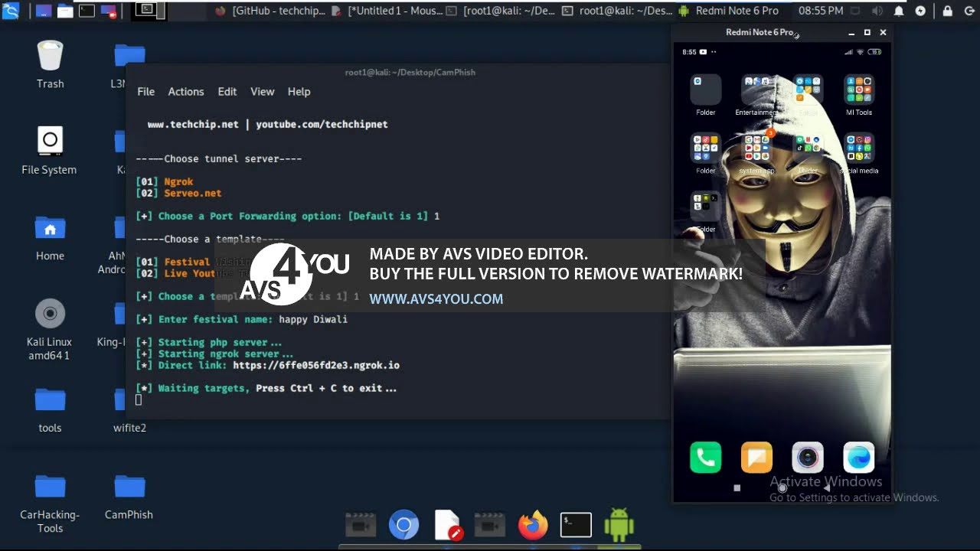Switch to Redmi Note 6 Pro taskbar entry
Image resolution: width=980 pixels, height=551 pixels.
[729, 11]
